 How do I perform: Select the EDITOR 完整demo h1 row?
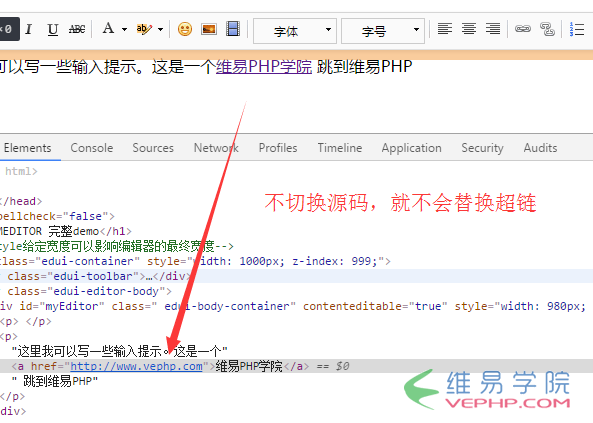coord(296,231)
